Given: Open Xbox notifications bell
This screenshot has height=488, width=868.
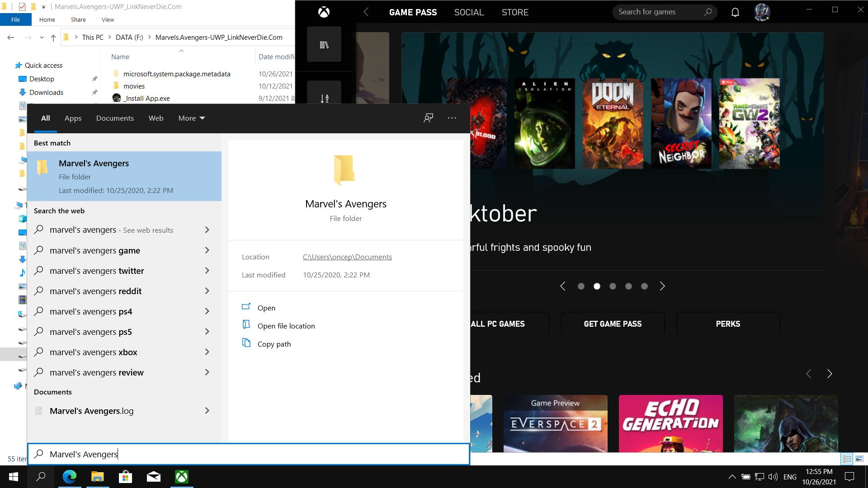Looking at the screenshot, I should click(735, 12).
